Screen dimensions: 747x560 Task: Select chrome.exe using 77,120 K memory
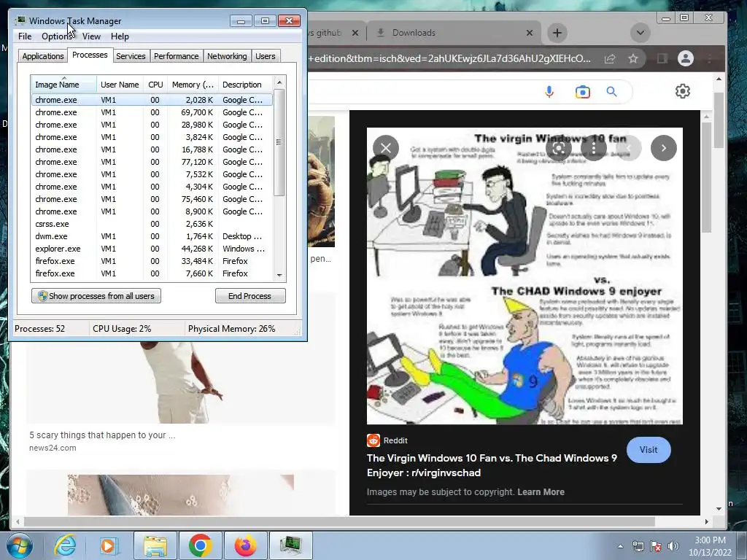coord(152,162)
